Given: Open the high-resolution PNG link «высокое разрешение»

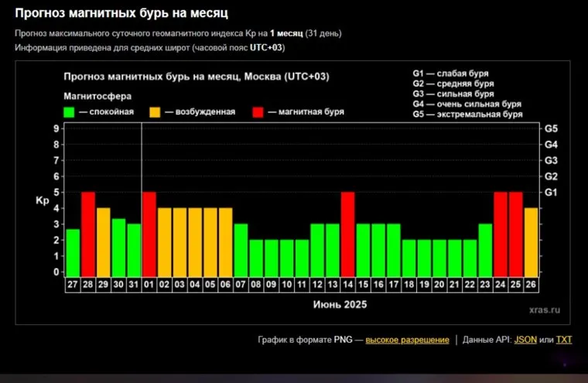Looking at the screenshot, I should 407,340.
